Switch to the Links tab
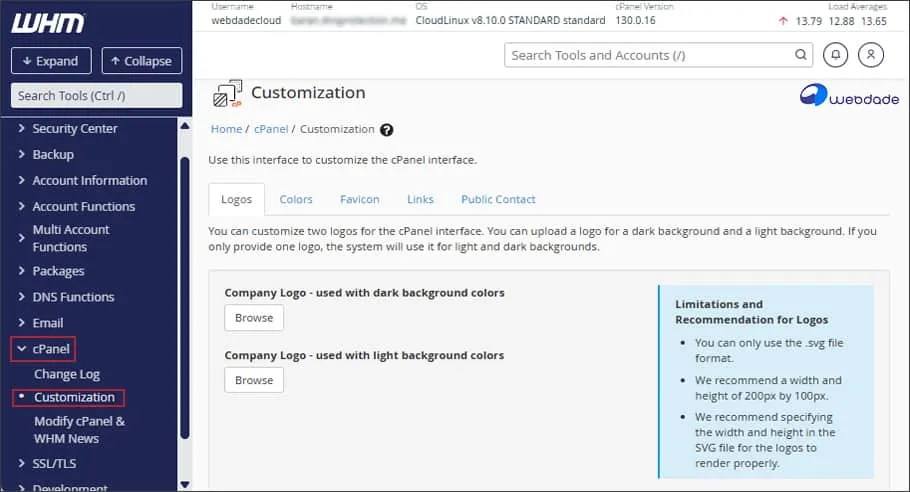910x492 pixels. click(420, 200)
